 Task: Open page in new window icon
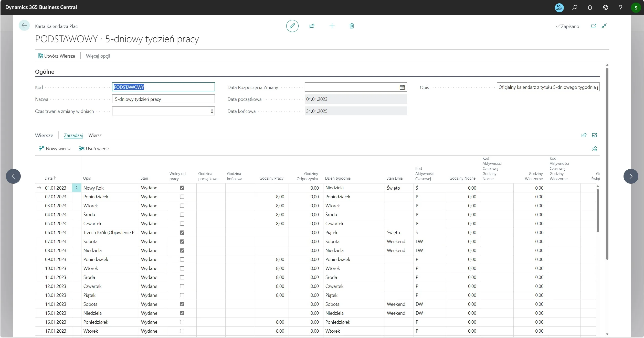[593, 26]
